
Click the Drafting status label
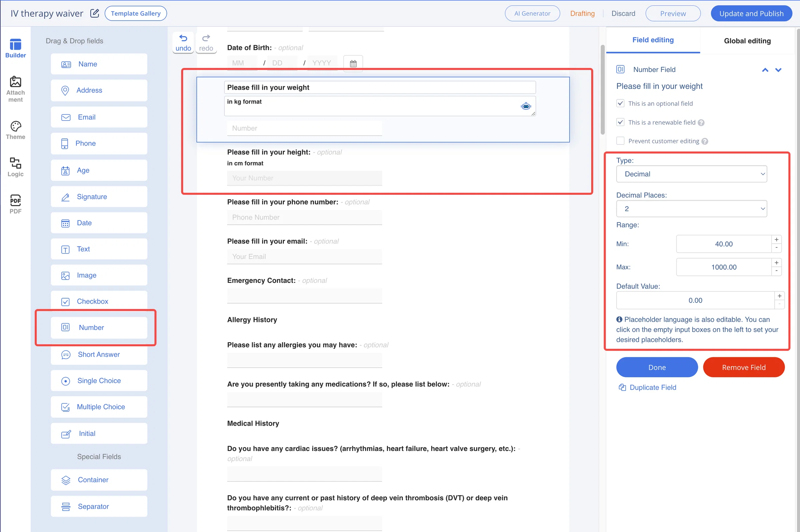click(x=582, y=14)
